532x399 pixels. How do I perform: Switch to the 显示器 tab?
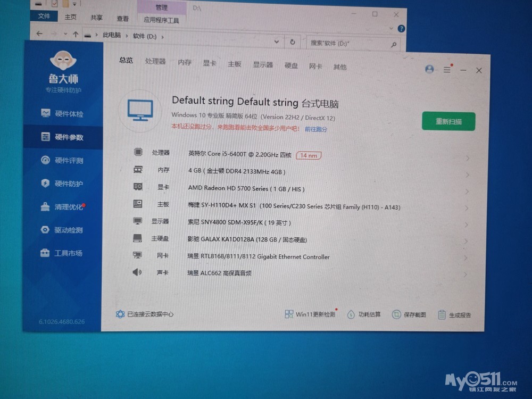pos(263,64)
